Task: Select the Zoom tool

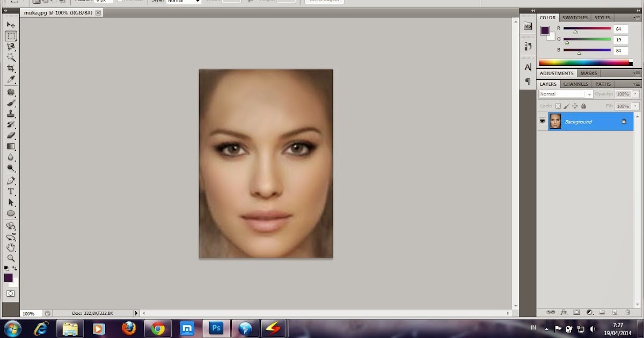Action: [x=11, y=258]
